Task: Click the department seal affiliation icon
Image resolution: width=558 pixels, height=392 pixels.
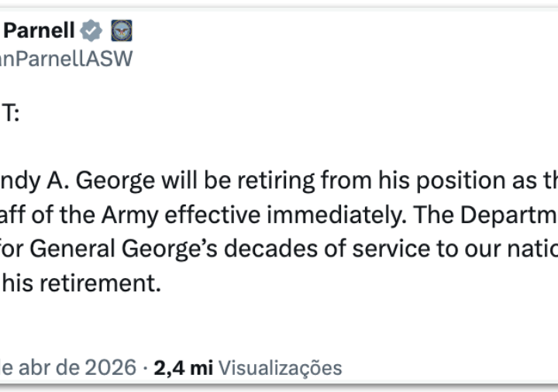Action: coord(122,31)
